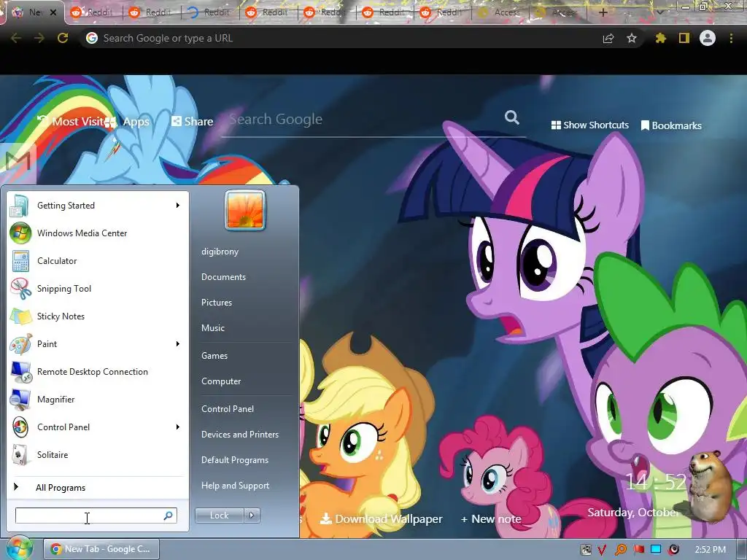The height and width of the screenshot is (560, 747).
Task: Bookmark this tab with star icon
Action: point(632,38)
